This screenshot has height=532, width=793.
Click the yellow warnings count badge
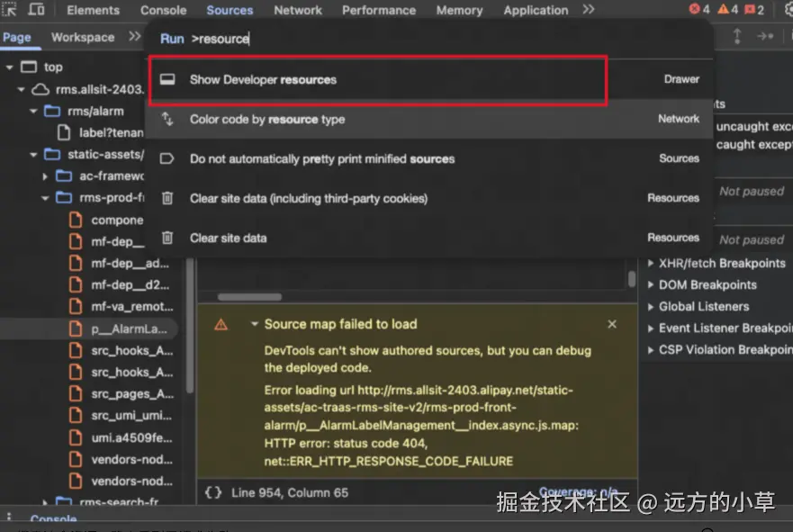coord(728,10)
